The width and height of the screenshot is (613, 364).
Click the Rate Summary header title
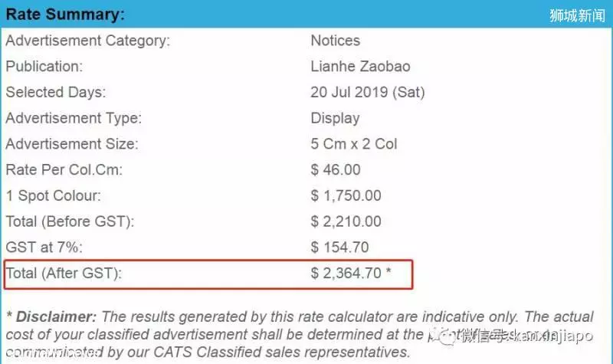pyautogui.click(x=65, y=14)
